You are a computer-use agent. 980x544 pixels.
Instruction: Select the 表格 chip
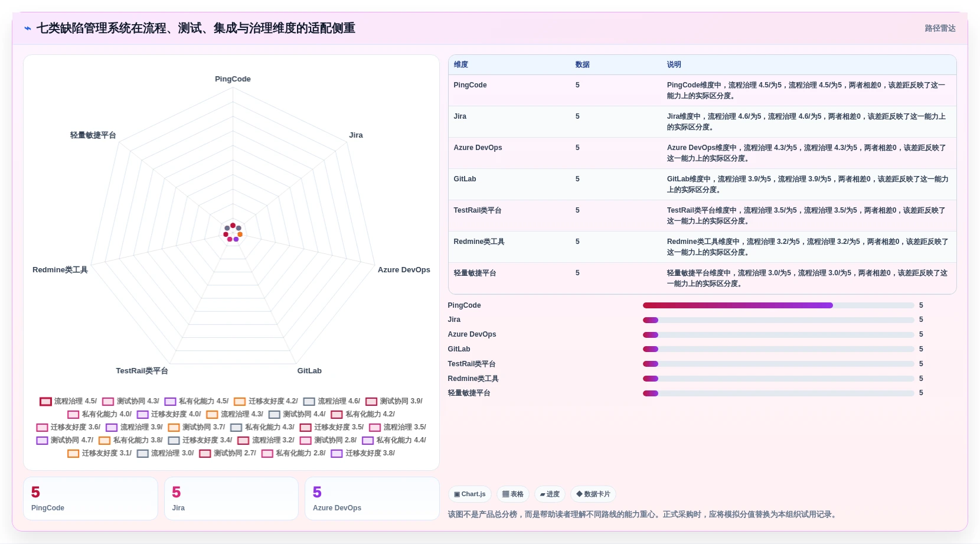[x=513, y=494]
